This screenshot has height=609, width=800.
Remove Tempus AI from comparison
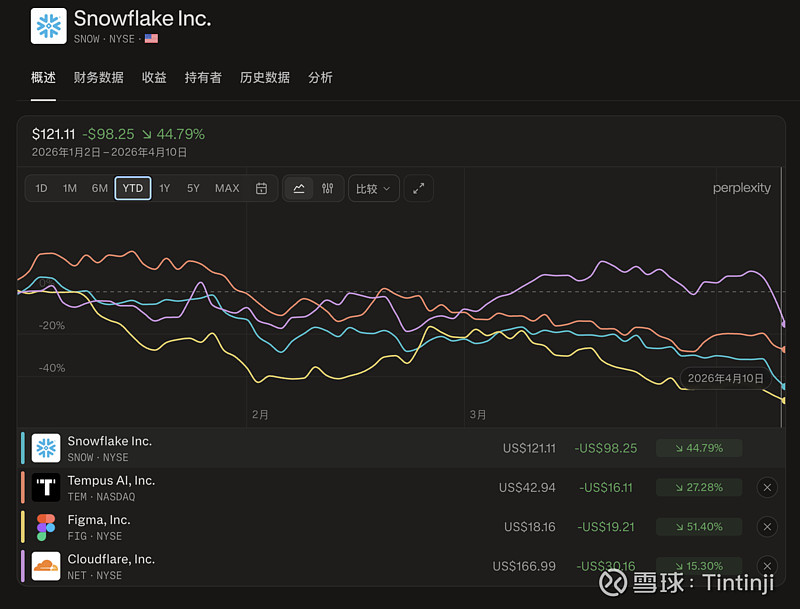click(767, 488)
